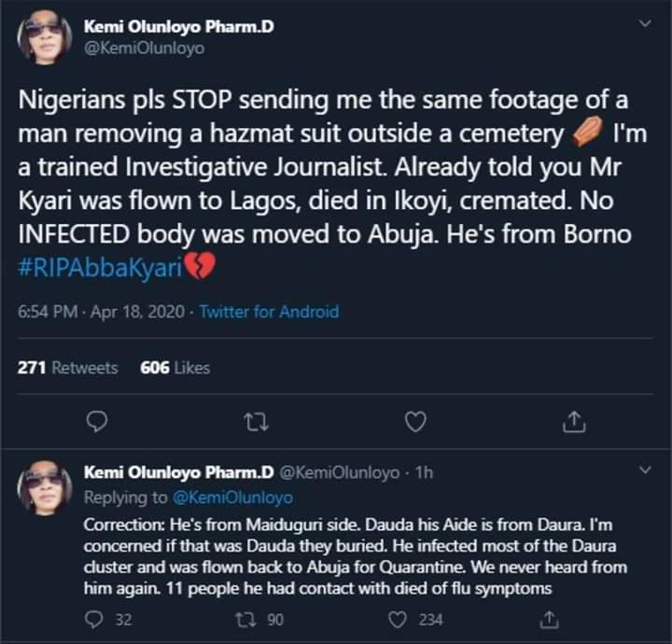
Task: Click reply icon on main tweet
Action: (x=96, y=423)
